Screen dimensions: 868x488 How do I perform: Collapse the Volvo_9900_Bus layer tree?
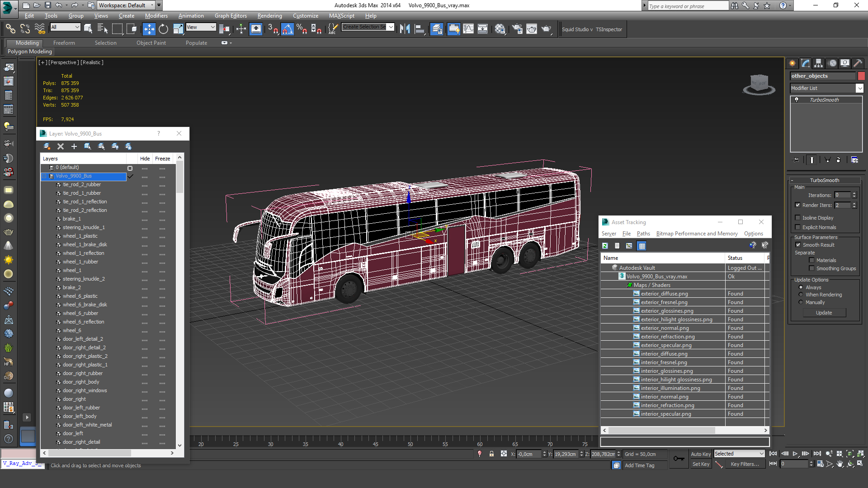tap(44, 176)
